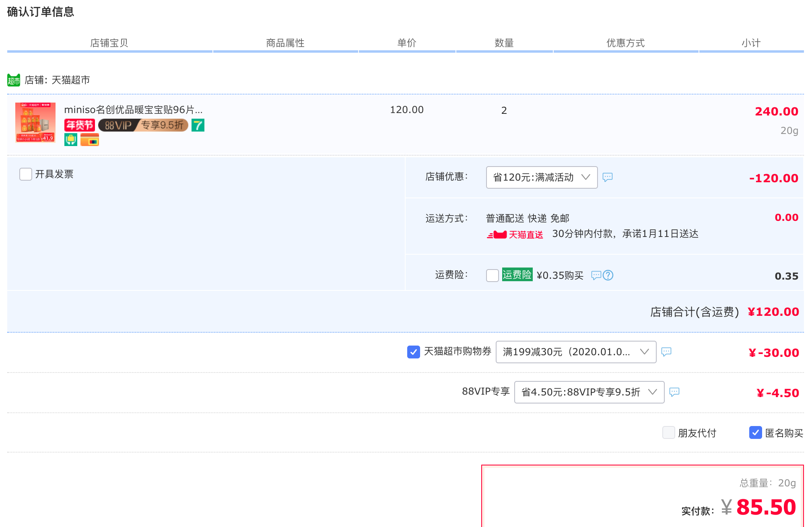Open comment bubble next to 88VIP dropdown

[x=674, y=392]
